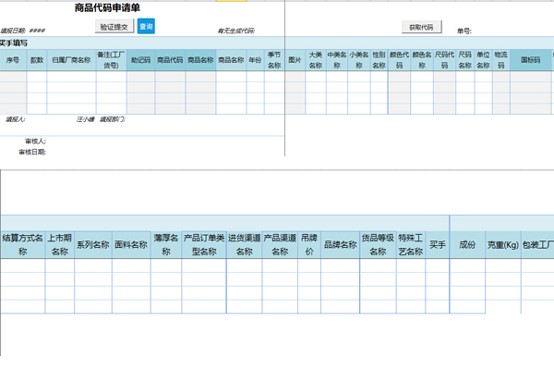
Task: Select the 商品代码申请单 title text
Action: (x=107, y=7)
